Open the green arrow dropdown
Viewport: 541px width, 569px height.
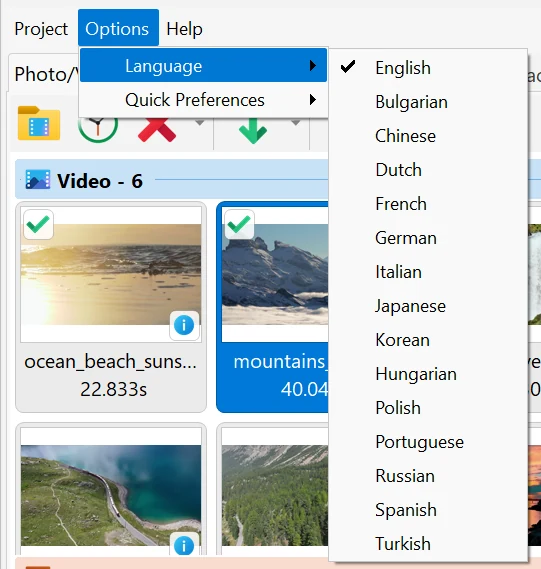tap(296, 123)
